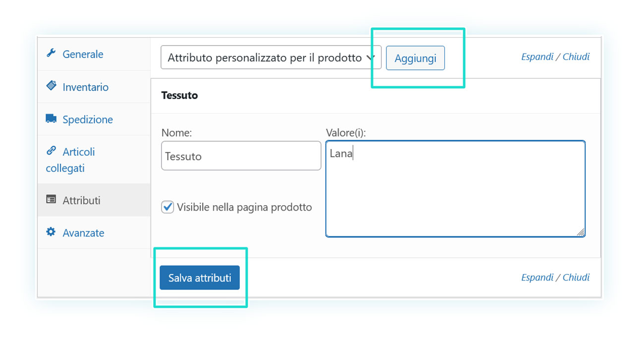644x341 pixels.
Task: Click Salva attributi button
Action: (200, 278)
